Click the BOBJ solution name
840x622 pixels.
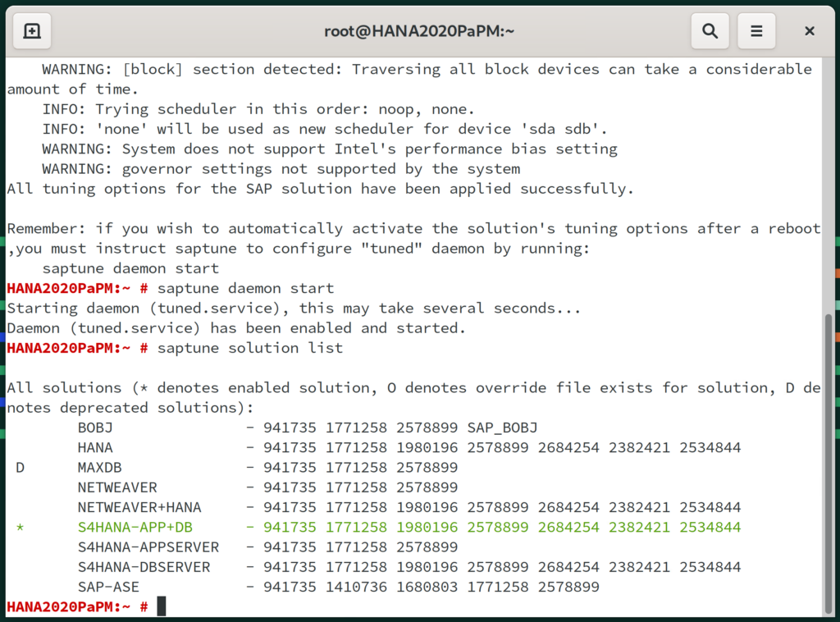click(x=95, y=428)
